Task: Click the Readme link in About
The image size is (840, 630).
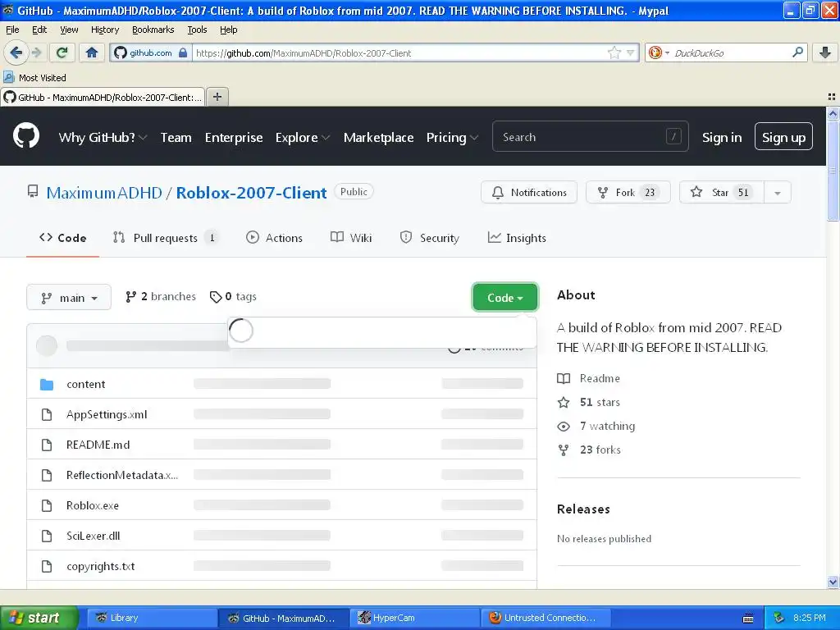Action: click(x=589, y=378)
